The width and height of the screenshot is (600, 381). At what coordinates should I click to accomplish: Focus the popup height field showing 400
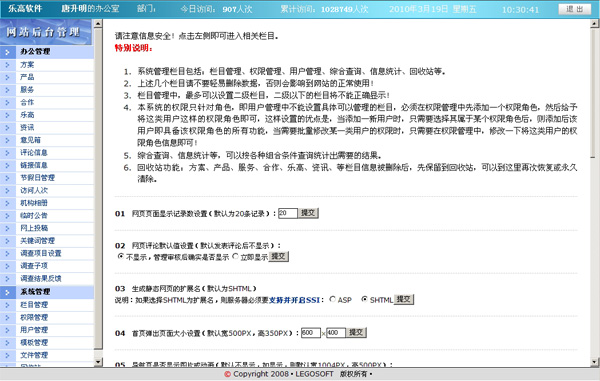click(x=336, y=333)
